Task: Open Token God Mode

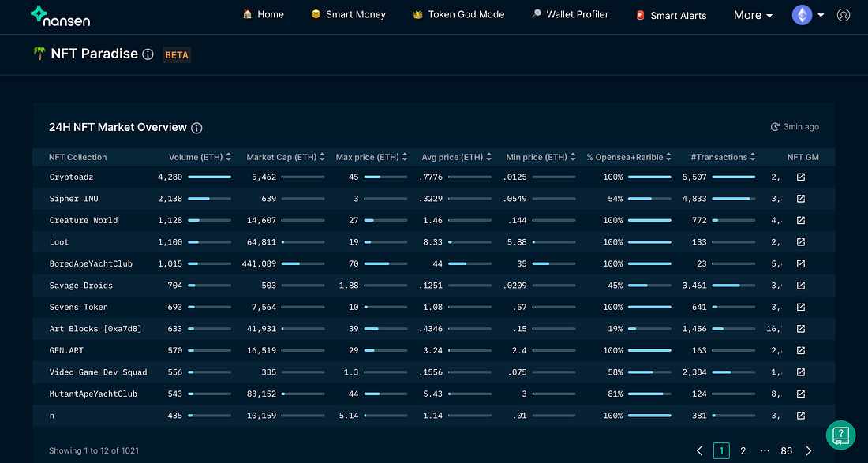Action: 458,14
